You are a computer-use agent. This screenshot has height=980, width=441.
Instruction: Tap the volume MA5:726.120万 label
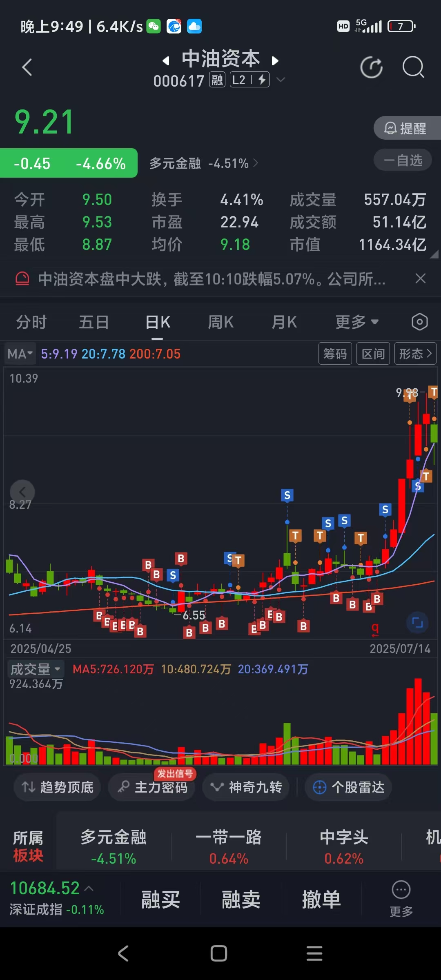[x=113, y=669]
